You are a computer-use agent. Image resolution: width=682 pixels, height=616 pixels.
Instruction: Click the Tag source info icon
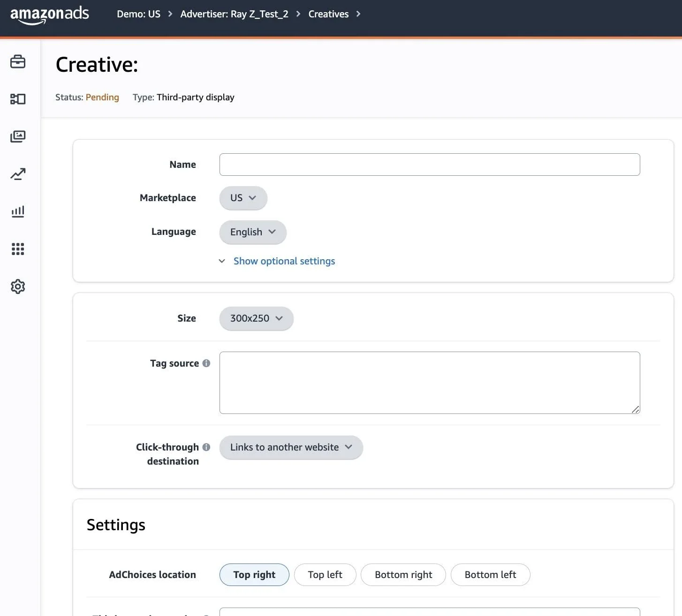[207, 362]
